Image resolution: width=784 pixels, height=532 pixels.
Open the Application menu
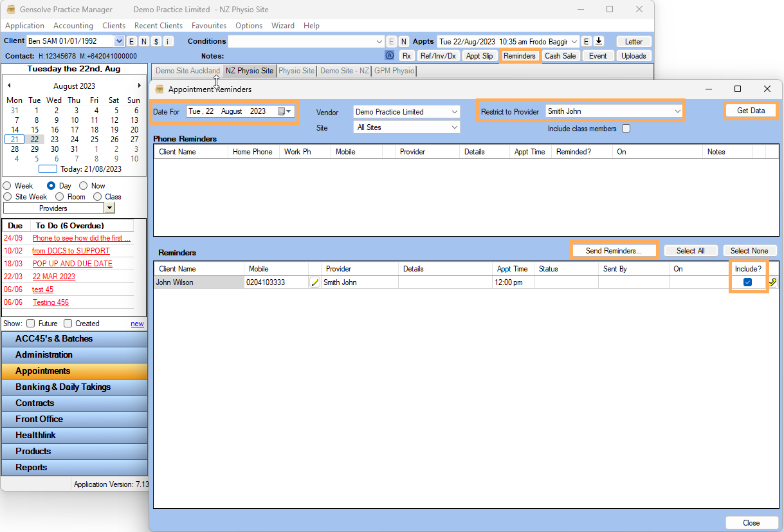tap(24, 26)
